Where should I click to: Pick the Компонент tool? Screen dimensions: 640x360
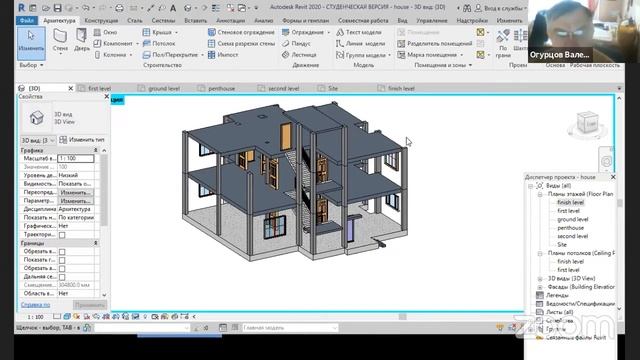pyautogui.click(x=113, y=43)
